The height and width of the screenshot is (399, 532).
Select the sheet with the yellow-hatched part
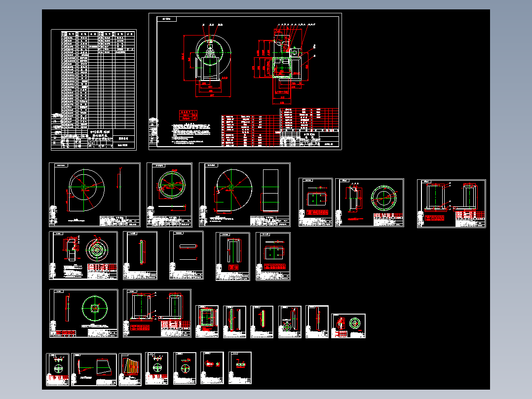pos(130,369)
